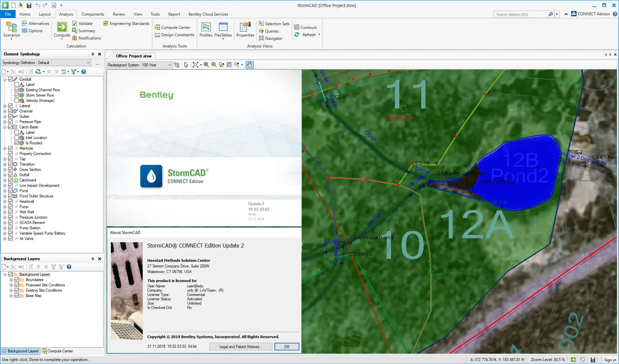Viewport: 619px width, 364px height.
Task: Switch to the Components ribbon tab
Action: coord(93,14)
